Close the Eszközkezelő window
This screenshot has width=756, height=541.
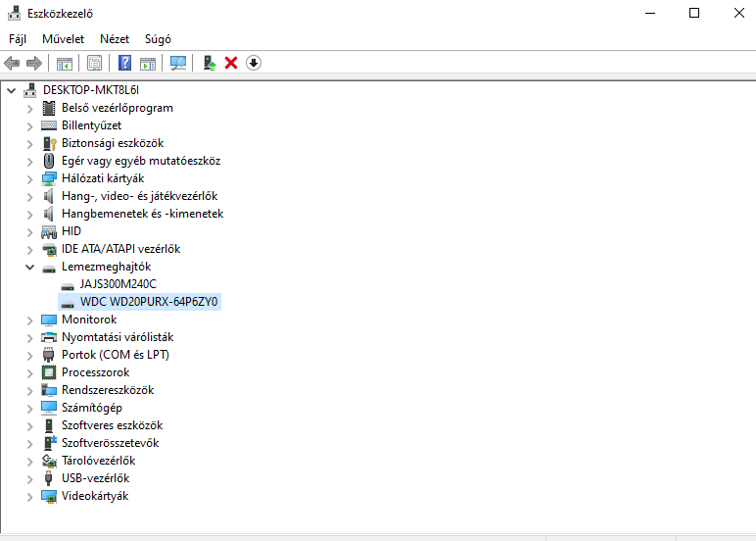click(x=738, y=13)
